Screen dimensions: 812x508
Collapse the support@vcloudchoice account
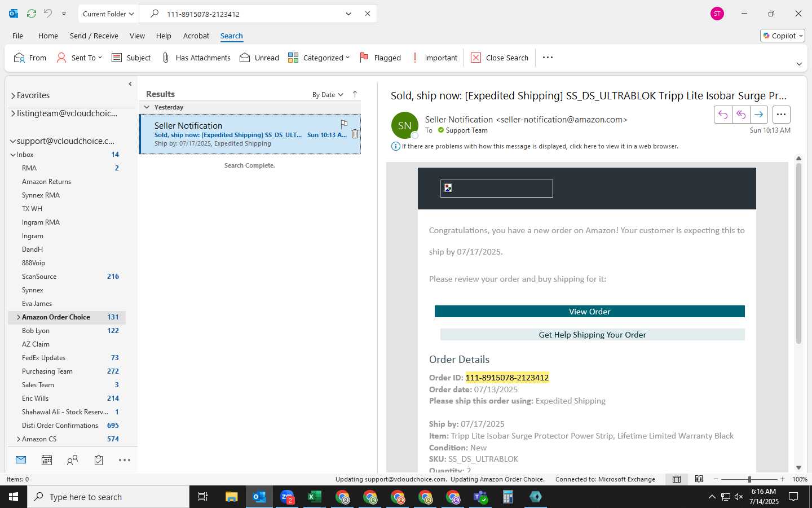coord(13,141)
